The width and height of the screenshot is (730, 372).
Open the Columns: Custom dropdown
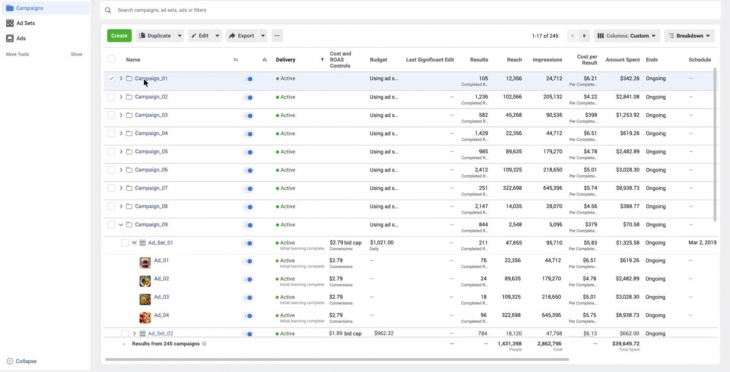(627, 36)
